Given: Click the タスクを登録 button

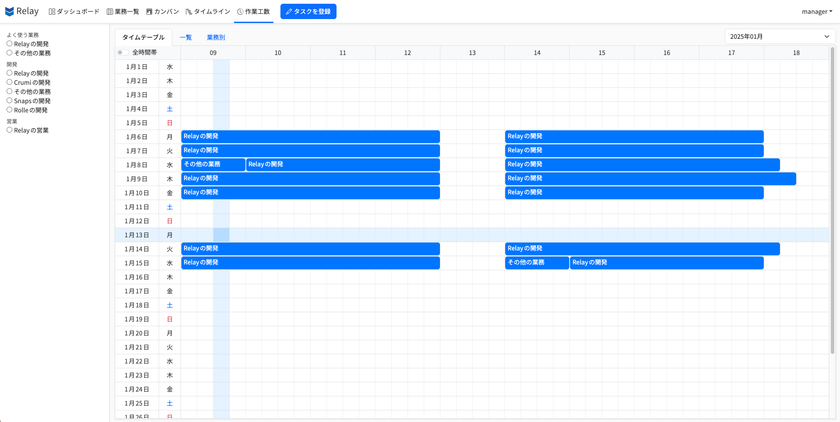Looking at the screenshot, I should click(x=308, y=11).
